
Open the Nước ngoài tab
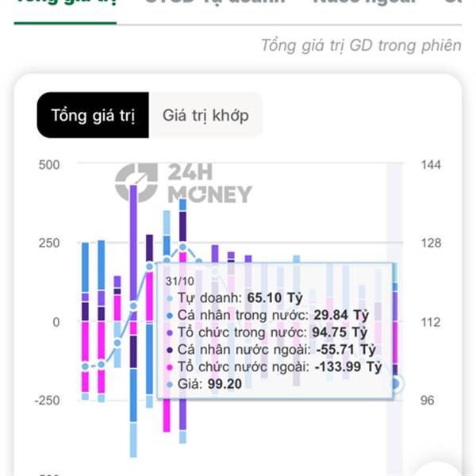click(364, 4)
